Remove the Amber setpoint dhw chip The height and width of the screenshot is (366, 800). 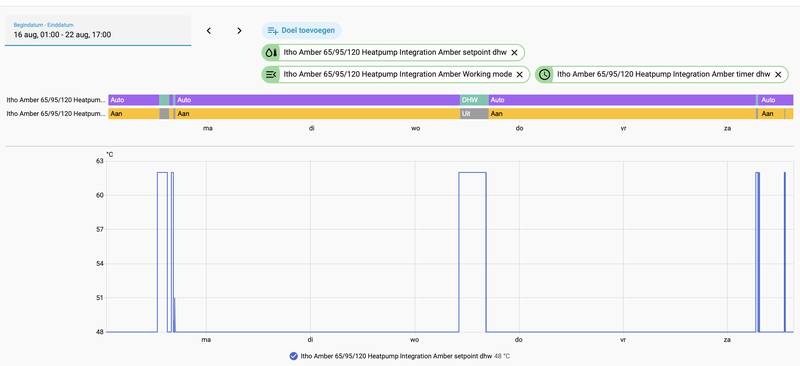514,53
